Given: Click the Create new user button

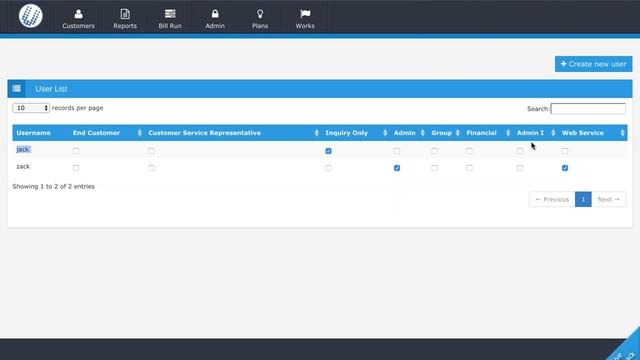Looking at the screenshot, I should pyautogui.click(x=593, y=64).
